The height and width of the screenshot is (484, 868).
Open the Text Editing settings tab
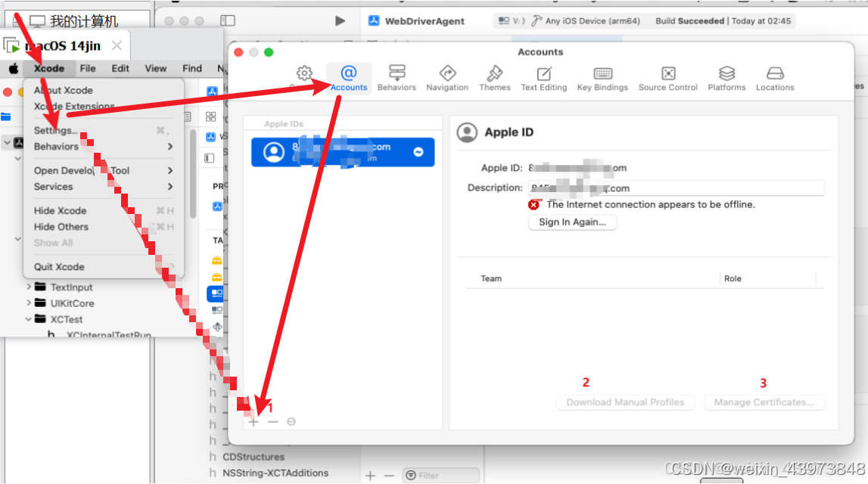click(x=543, y=77)
